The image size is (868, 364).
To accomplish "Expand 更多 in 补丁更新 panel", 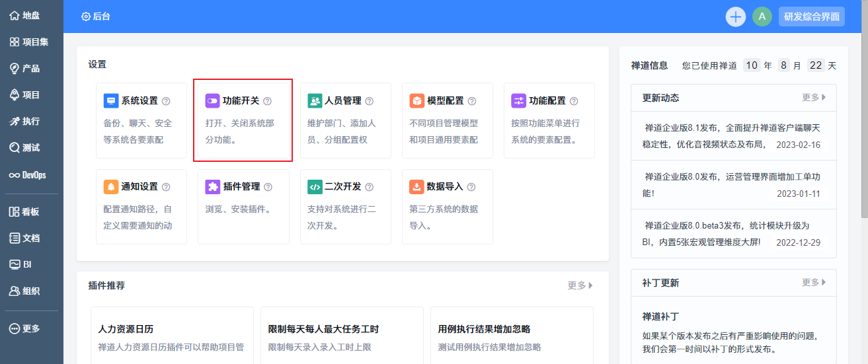I will [814, 283].
